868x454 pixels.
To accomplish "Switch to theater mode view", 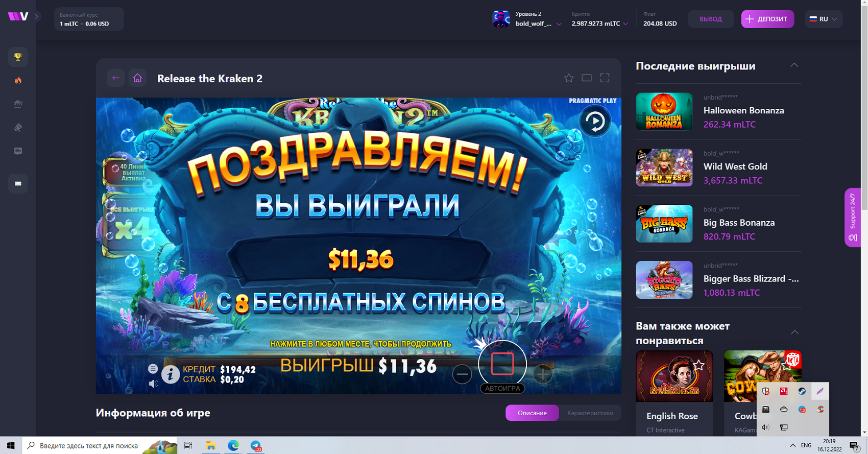I will (x=587, y=78).
